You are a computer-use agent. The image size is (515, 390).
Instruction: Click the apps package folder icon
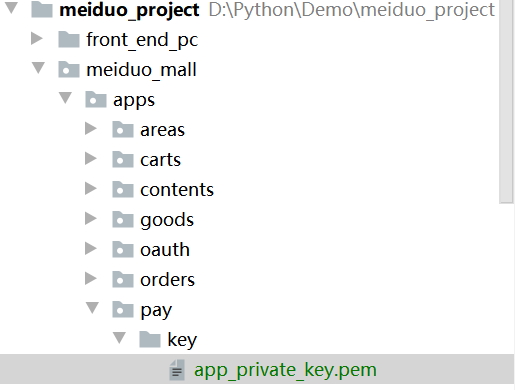coord(96,100)
